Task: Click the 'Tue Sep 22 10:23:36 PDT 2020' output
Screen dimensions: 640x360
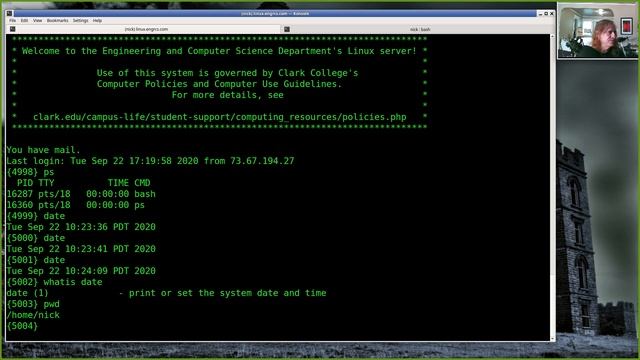Action: (x=81, y=227)
